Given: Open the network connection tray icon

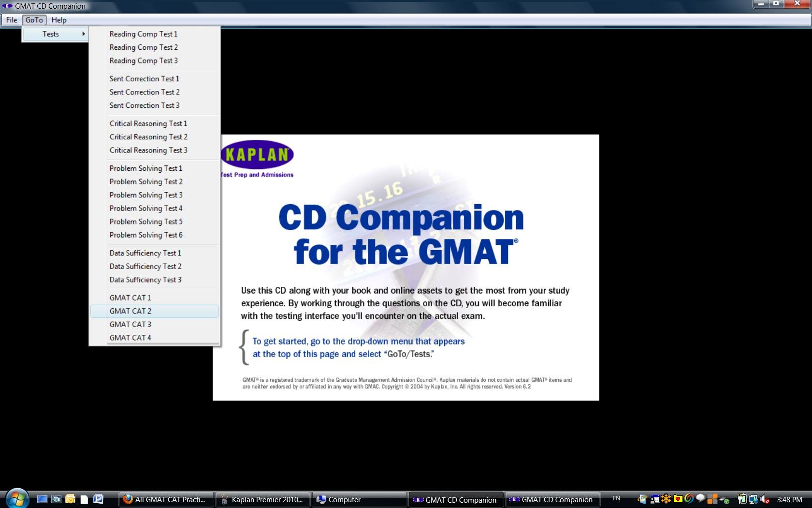Looking at the screenshot, I should coord(754,499).
